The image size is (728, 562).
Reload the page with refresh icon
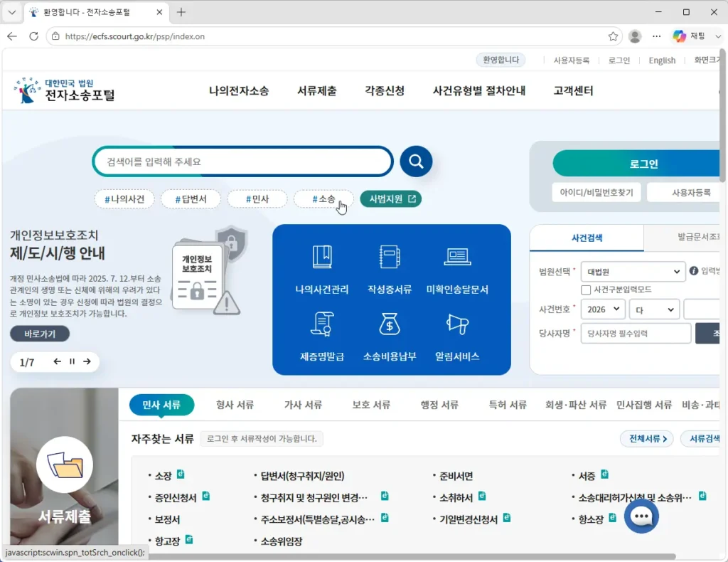tap(34, 36)
